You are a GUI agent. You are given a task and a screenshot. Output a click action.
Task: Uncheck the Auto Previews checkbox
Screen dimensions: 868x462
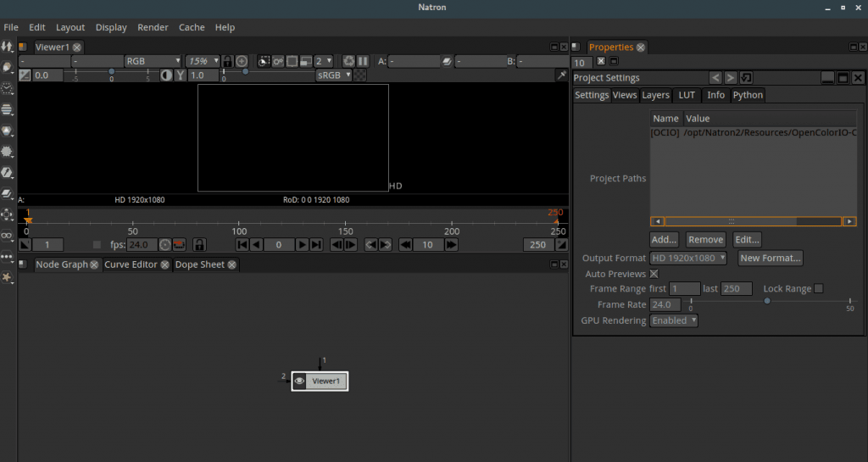654,274
